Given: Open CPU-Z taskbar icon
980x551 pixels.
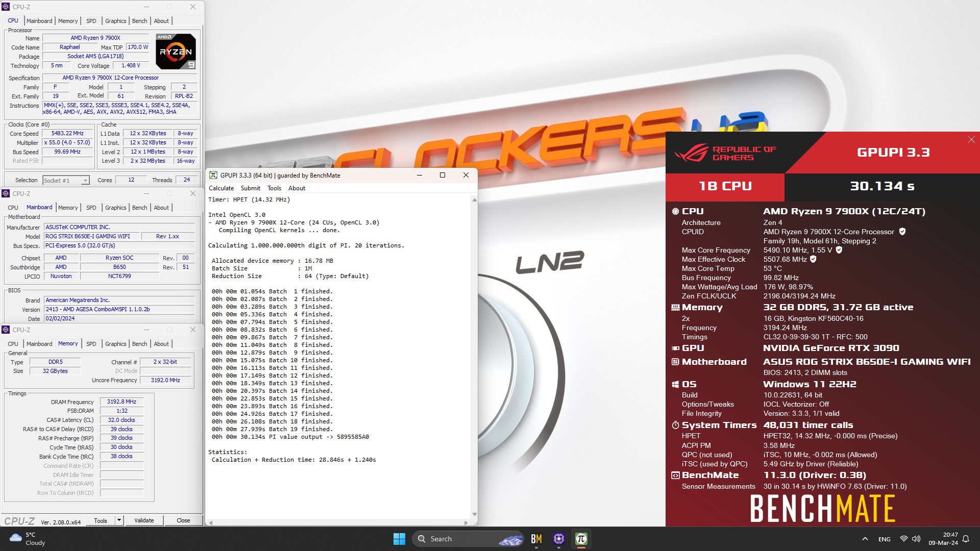Looking at the screenshot, I should (x=559, y=539).
